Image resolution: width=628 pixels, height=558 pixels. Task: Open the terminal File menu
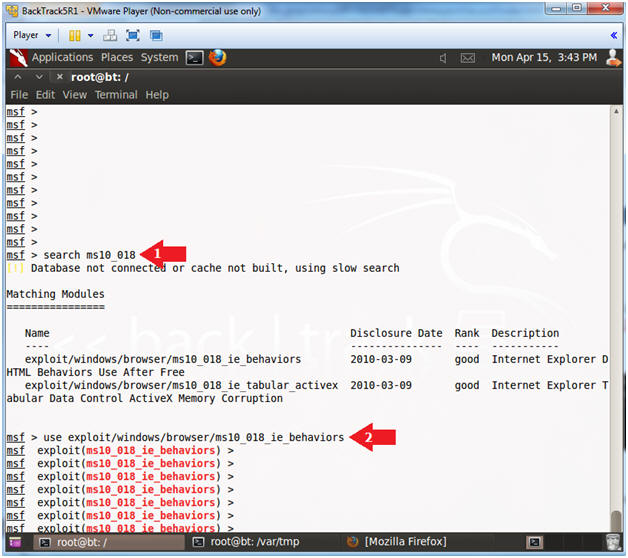click(x=19, y=95)
